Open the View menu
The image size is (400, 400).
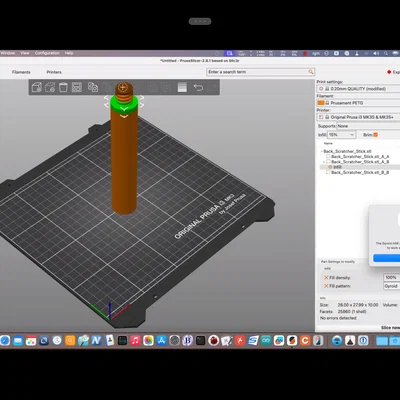click(25, 53)
